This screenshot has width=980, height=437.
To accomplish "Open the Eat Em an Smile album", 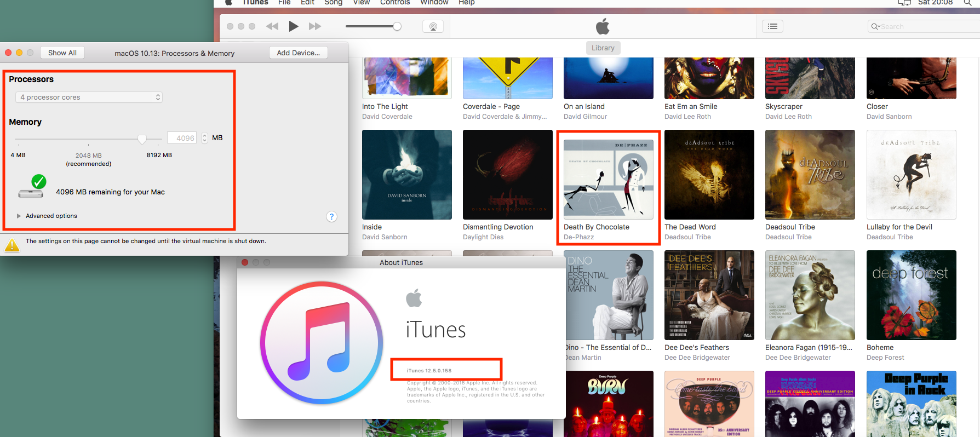I will click(x=709, y=78).
